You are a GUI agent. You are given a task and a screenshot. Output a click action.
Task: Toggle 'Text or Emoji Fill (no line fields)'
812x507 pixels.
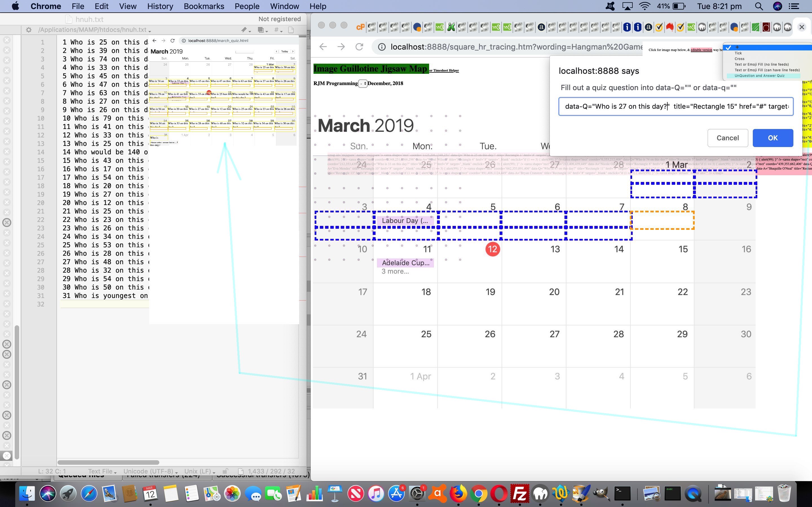coord(762,64)
